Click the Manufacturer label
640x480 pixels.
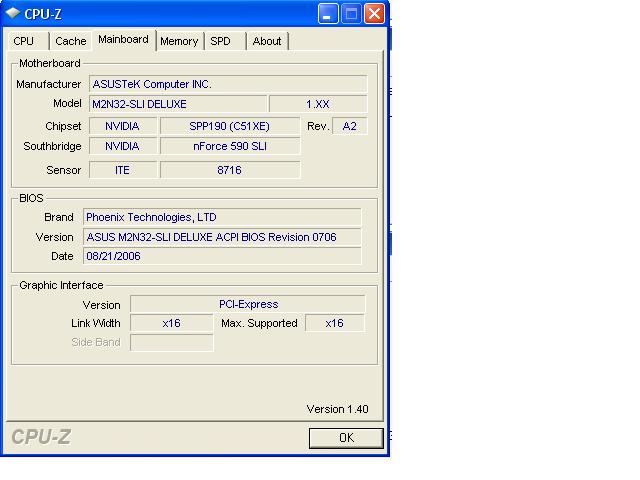pyautogui.click(x=49, y=84)
